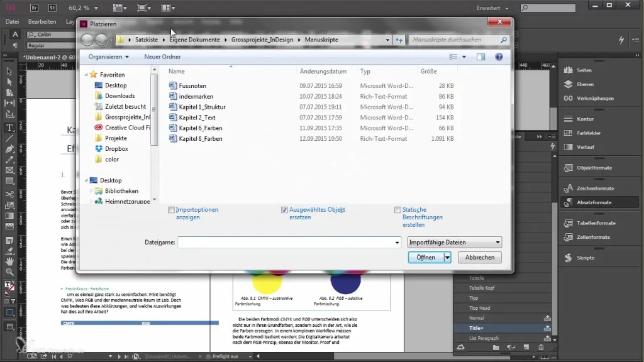This screenshot has width=644, height=362.
Task: Open the Datei menu
Action: (12, 21)
